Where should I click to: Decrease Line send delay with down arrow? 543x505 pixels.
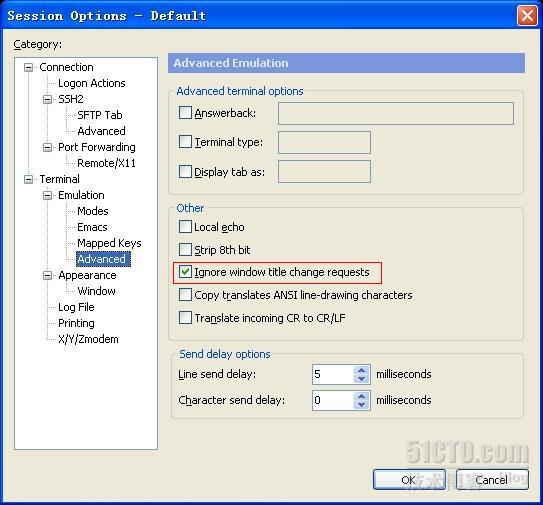(362, 379)
